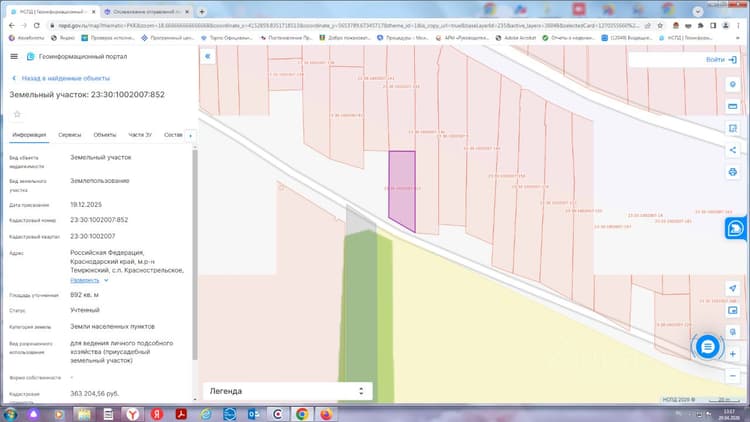
Task: Open Google Chrome from the taskbar
Action: 302,414
